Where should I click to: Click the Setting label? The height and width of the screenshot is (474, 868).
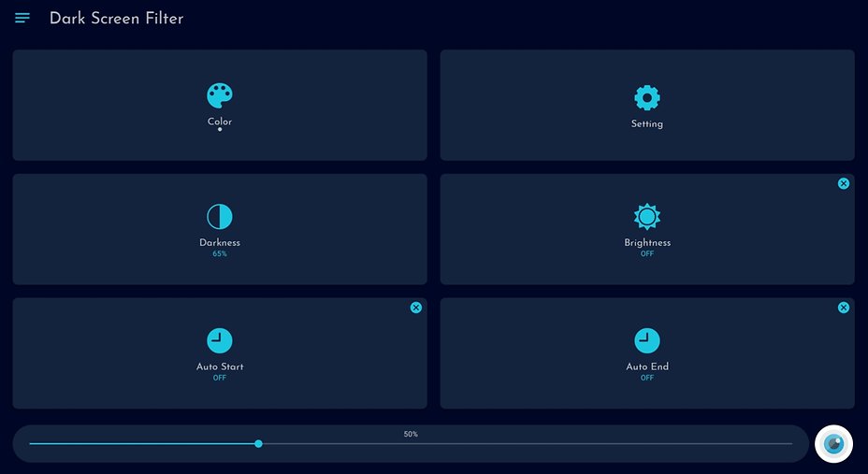647,124
